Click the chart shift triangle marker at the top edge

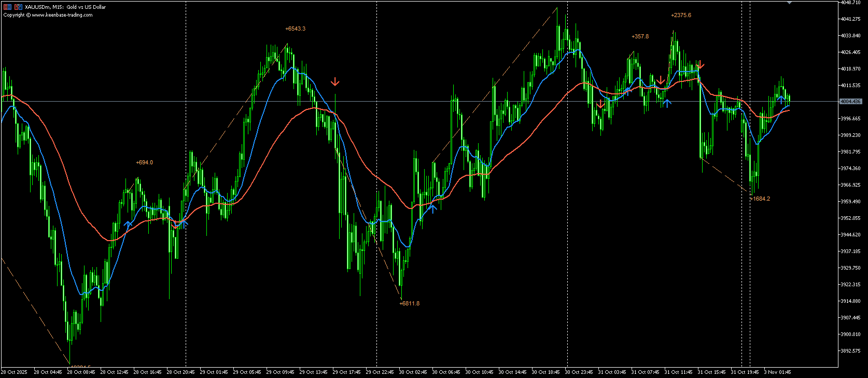click(x=789, y=3)
